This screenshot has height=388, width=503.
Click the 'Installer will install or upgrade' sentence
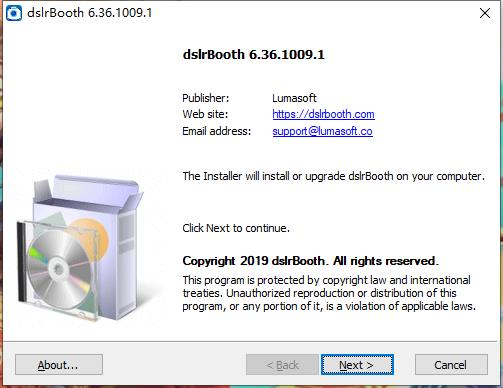pos(333,176)
